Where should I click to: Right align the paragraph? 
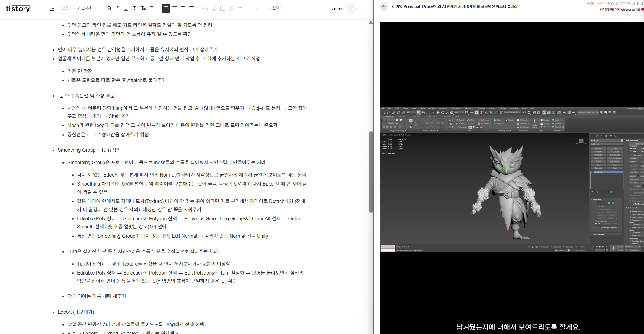[183, 8]
